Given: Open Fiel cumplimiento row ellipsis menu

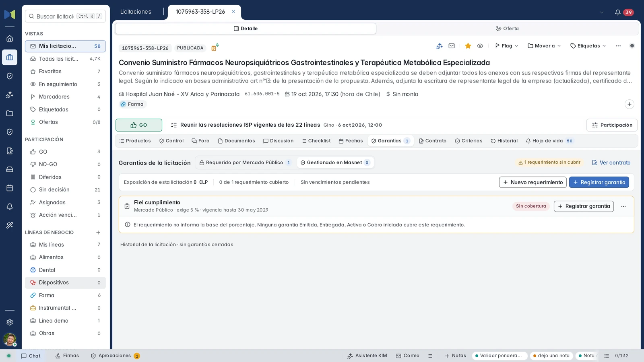Looking at the screenshot, I should (x=623, y=206).
